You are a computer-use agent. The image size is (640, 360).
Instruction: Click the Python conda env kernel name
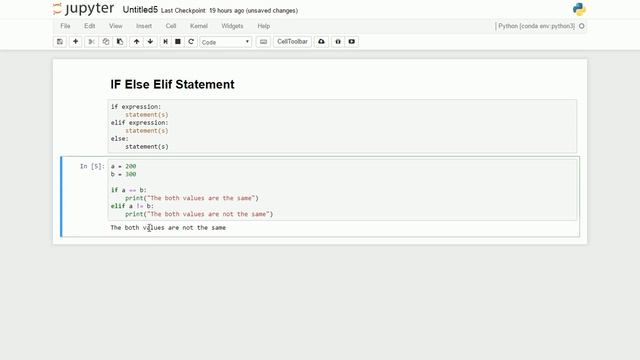(x=536, y=26)
